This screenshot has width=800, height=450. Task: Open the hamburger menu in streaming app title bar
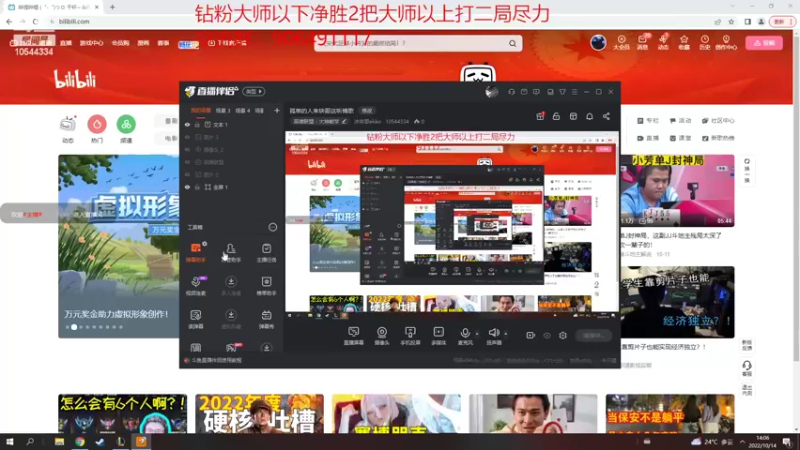(x=574, y=92)
